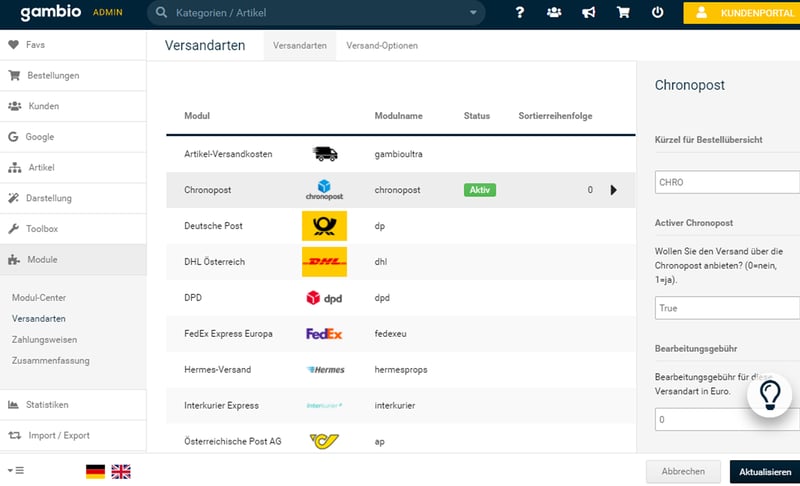Collapse the sidebar menu toggle
Image resolution: width=800 pixels, height=486 pixels.
[16, 470]
